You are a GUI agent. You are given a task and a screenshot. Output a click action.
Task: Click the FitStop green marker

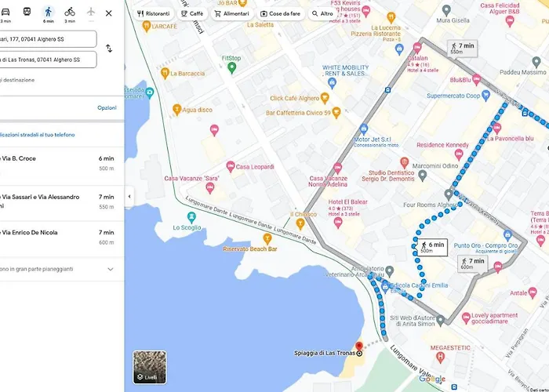pos(231,67)
